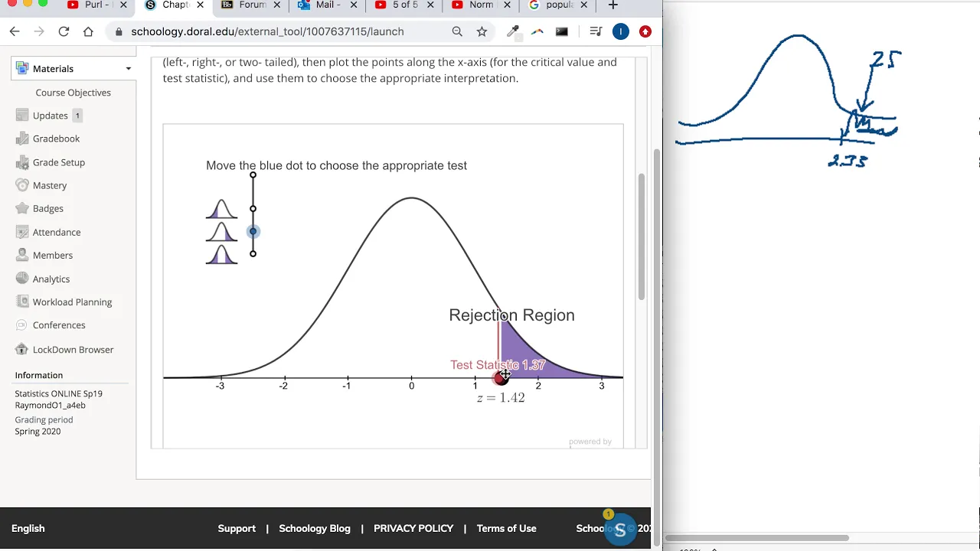Click the highlighted blue right-tailed dot
This screenshot has height=551, width=980.
pyautogui.click(x=253, y=231)
